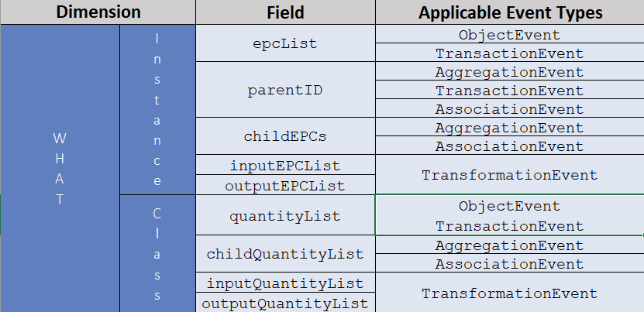The image size is (644, 312).
Task: Click the outputEPCList cell
Action: (x=285, y=185)
